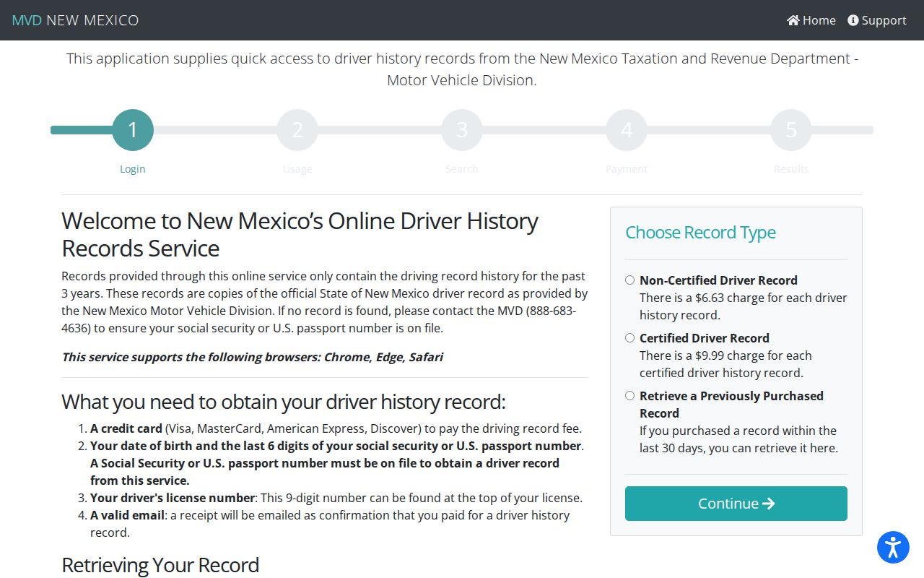Click the Login step label
Image resolution: width=924 pixels, height=578 pixels.
(x=133, y=169)
